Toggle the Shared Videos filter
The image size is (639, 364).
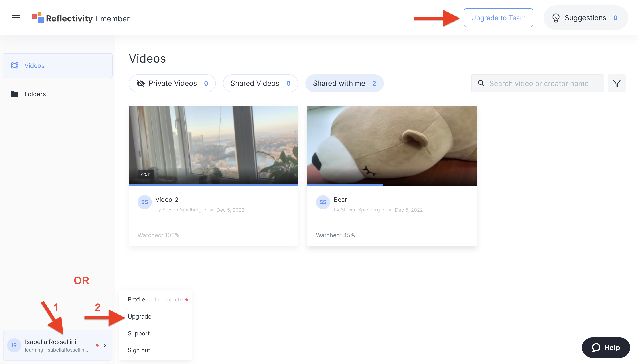(x=260, y=83)
